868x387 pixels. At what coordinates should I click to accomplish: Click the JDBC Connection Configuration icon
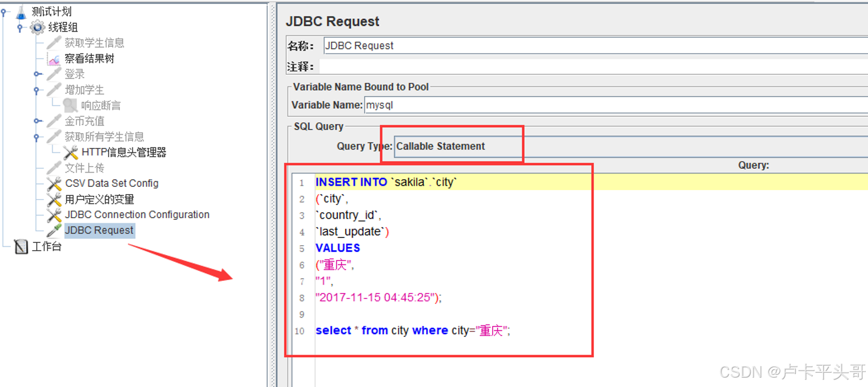[54, 215]
